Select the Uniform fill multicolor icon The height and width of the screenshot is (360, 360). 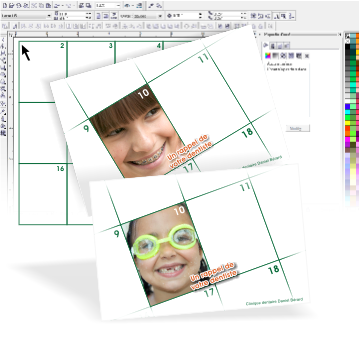click(x=268, y=55)
